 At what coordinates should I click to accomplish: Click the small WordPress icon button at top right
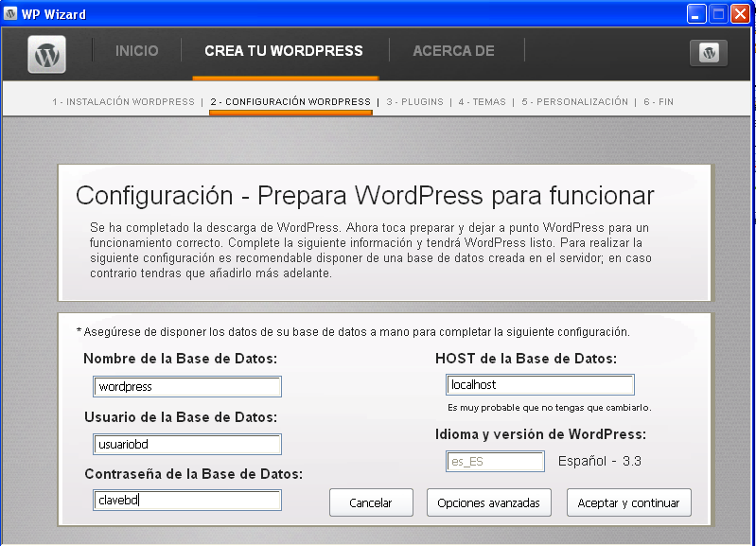(709, 53)
